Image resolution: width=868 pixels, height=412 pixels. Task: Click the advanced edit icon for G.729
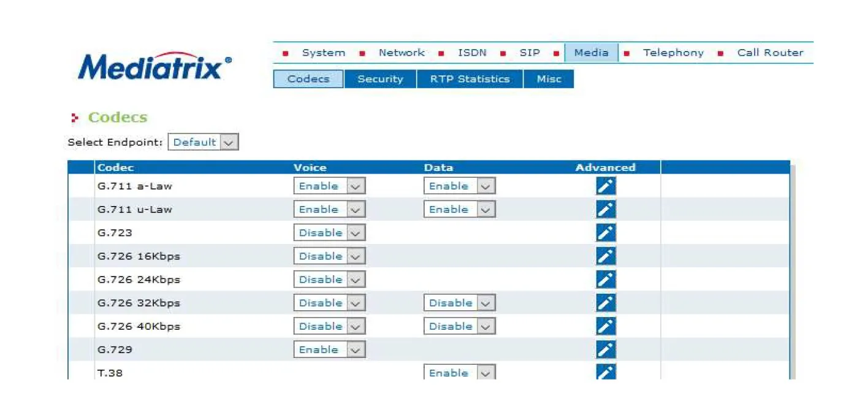(605, 349)
